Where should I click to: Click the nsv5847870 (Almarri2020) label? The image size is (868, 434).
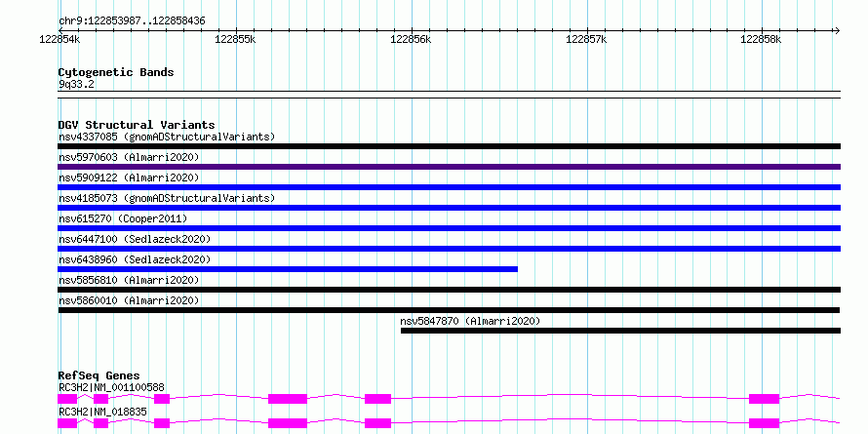470,321
